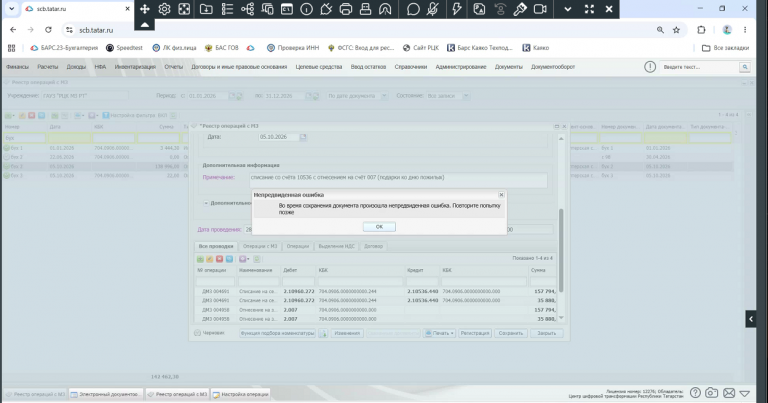
Task: Open calendar picker for Дата field
Action: pos(303,137)
